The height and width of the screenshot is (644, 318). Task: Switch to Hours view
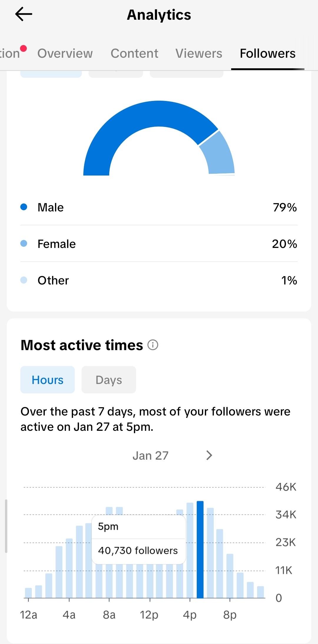pyautogui.click(x=47, y=380)
